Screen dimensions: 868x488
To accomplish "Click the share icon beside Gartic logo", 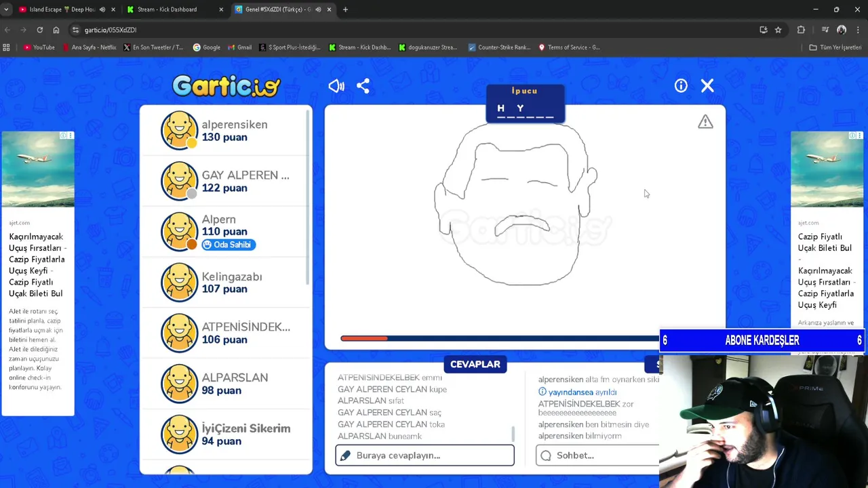I will coord(363,85).
